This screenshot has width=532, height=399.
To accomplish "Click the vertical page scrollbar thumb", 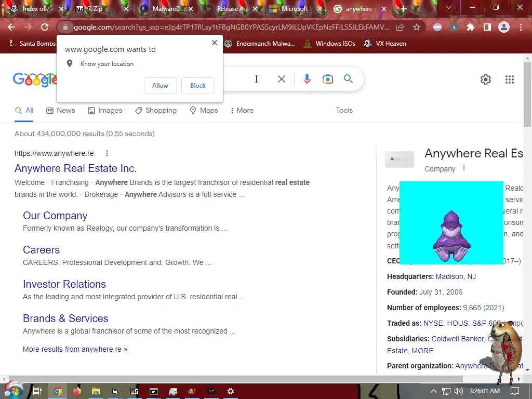I will 527,95.
